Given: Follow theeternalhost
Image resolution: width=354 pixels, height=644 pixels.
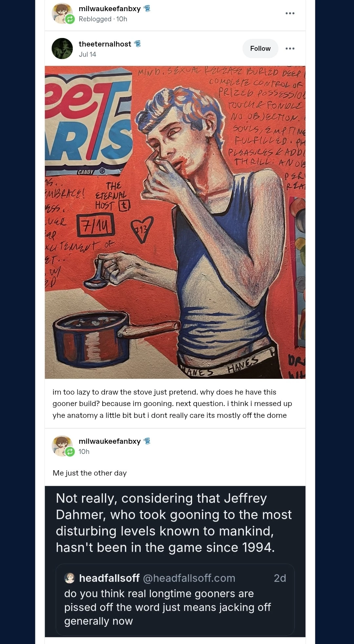Looking at the screenshot, I should (x=260, y=49).
